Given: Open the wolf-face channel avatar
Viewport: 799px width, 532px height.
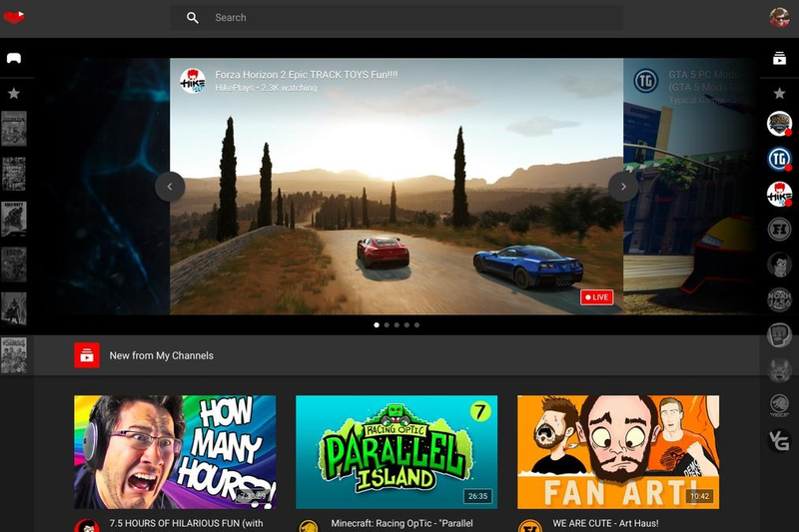Looking at the screenshot, I should [779, 370].
